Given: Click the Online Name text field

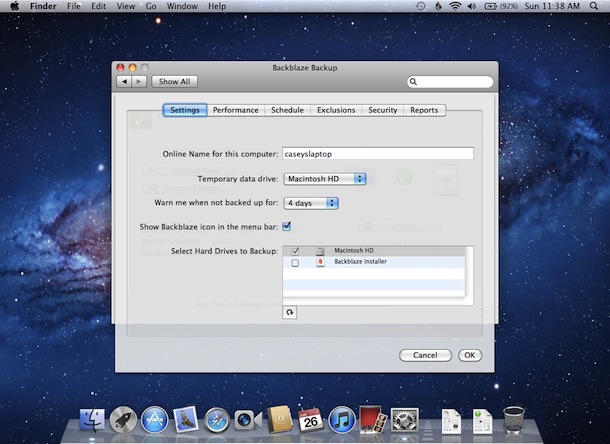Looking at the screenshot, I should [378, 154].
